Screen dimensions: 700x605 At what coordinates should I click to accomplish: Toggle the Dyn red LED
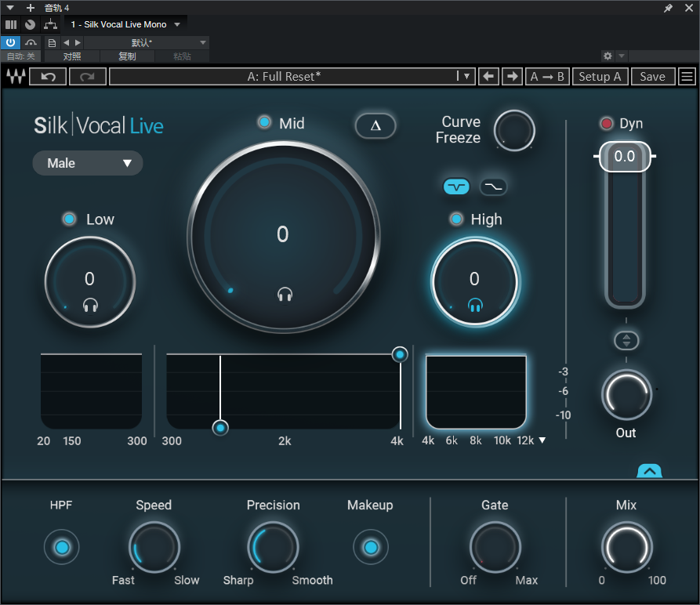click(x=606, y=123)
